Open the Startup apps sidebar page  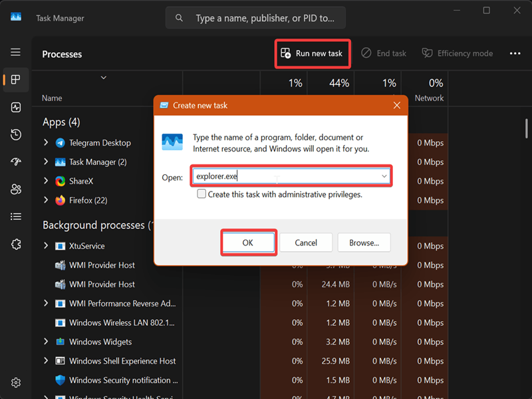pyautogui.click(x=15, y=162)
